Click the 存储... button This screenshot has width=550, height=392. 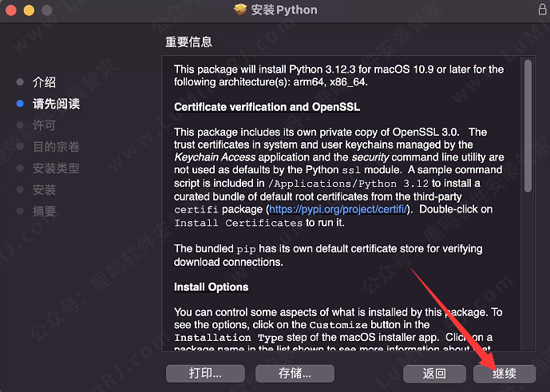[x=294, y=373]
